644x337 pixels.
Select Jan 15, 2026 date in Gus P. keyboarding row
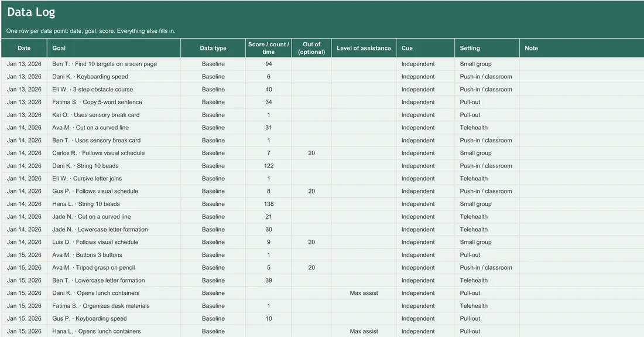click(x=24, y=318)
